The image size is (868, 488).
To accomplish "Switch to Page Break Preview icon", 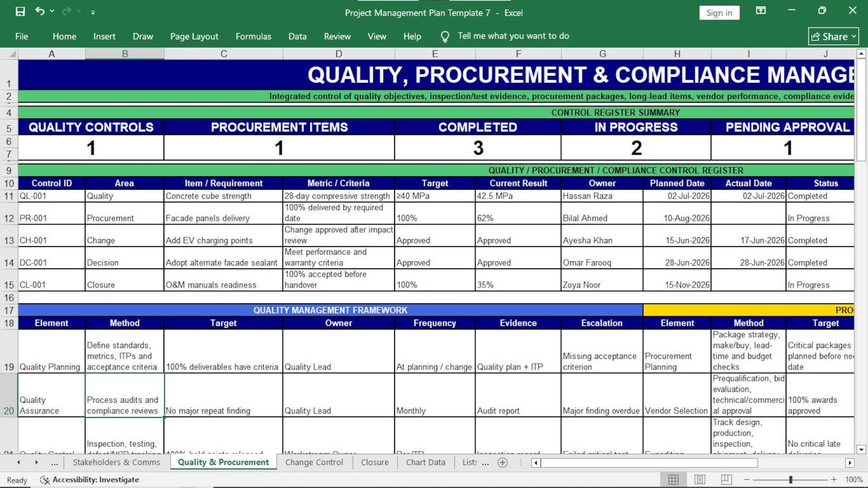I will point(726,479).
